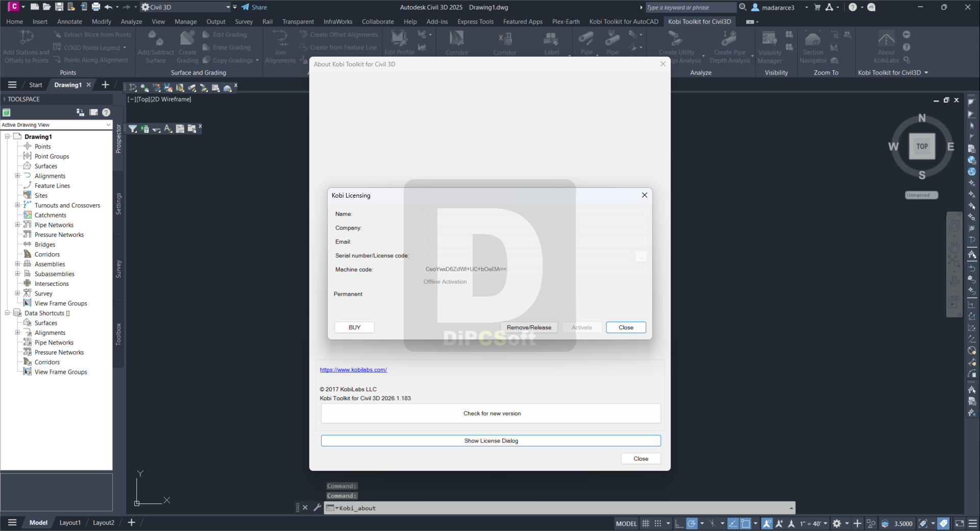Toggle ortho mode in status bar

(x=679, y=523)
